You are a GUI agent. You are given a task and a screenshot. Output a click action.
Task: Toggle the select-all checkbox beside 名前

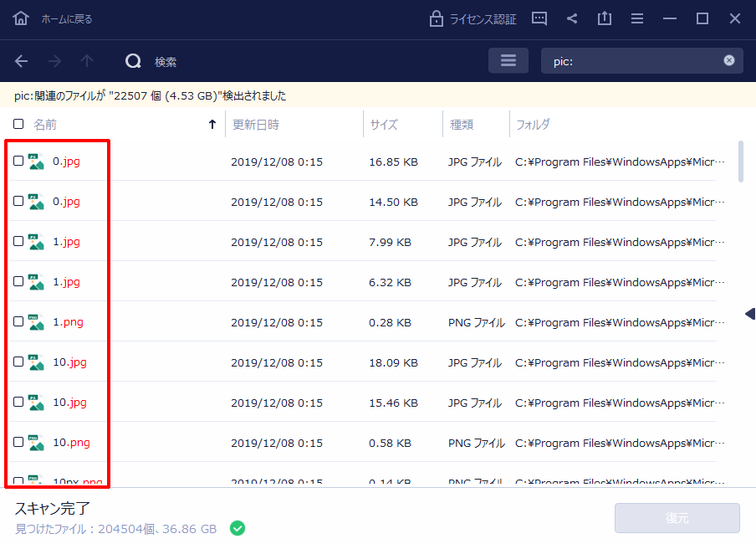coord(18,124)
